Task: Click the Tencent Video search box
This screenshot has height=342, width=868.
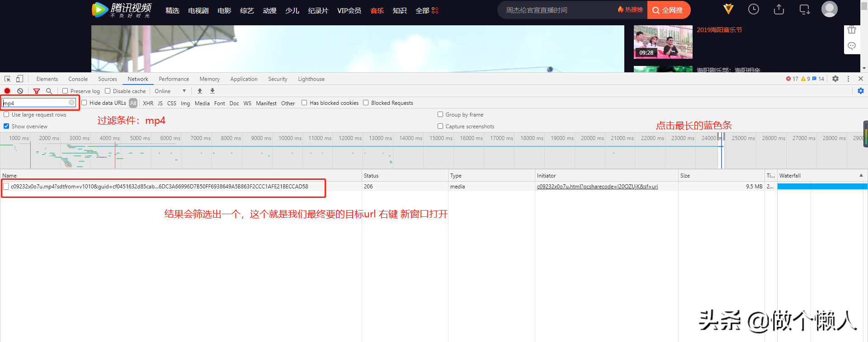Action: [x=558, y=10]
